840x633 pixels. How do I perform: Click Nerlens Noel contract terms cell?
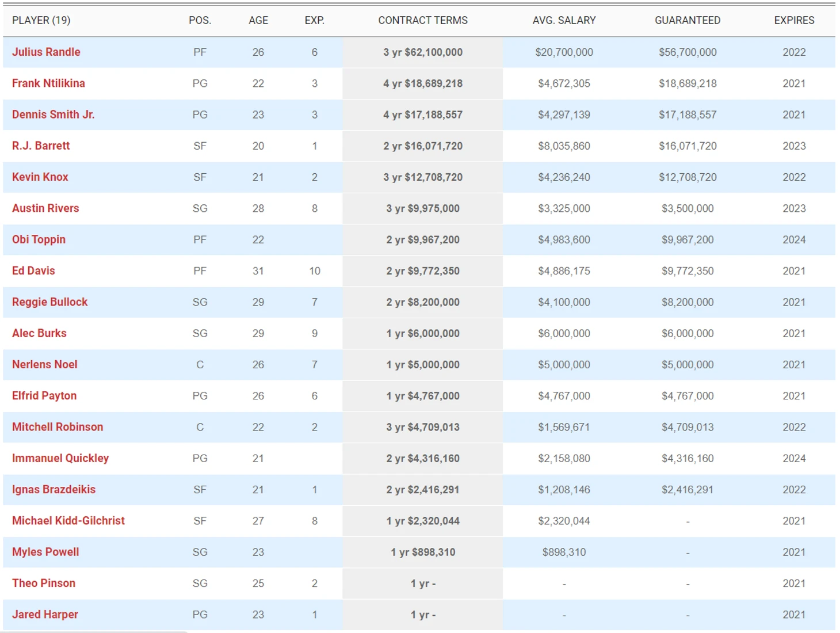[423, 364]
